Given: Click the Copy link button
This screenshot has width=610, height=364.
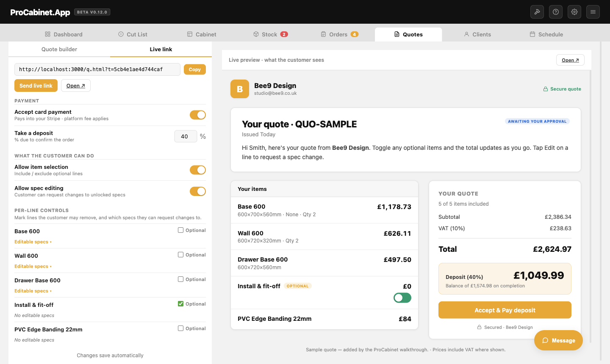Looking at the screenshot, I should [195, 69].
